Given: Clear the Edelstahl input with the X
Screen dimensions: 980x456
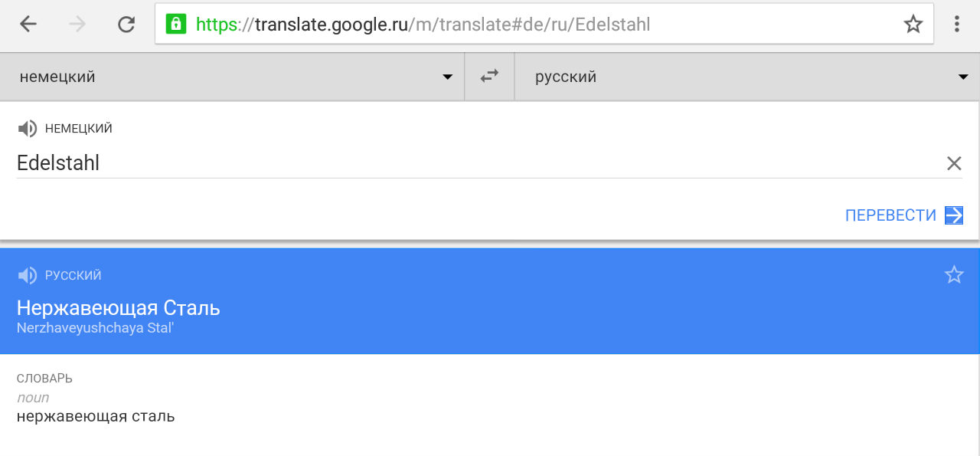Looking at the screenshot, I should pyautogui.click(x=954, y=163).
